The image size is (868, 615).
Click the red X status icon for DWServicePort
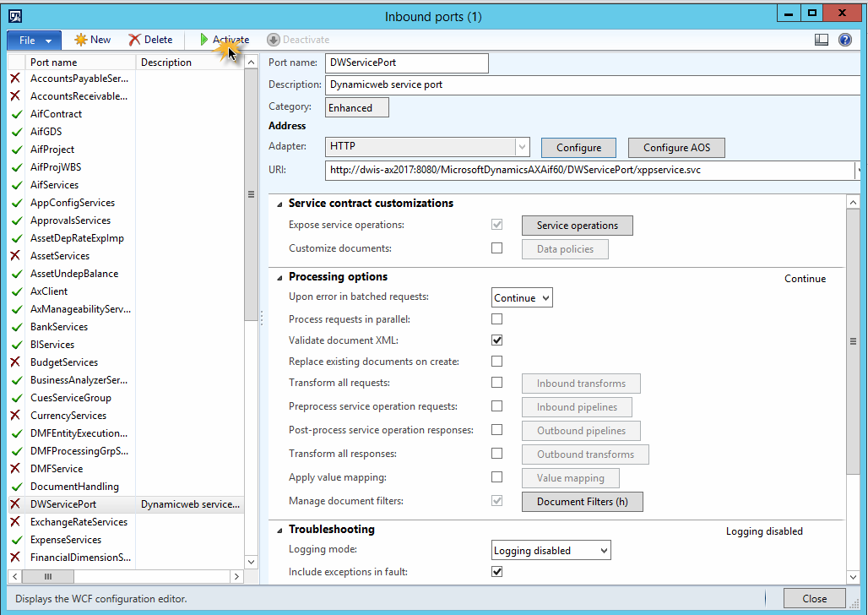[x=15, y=504]
